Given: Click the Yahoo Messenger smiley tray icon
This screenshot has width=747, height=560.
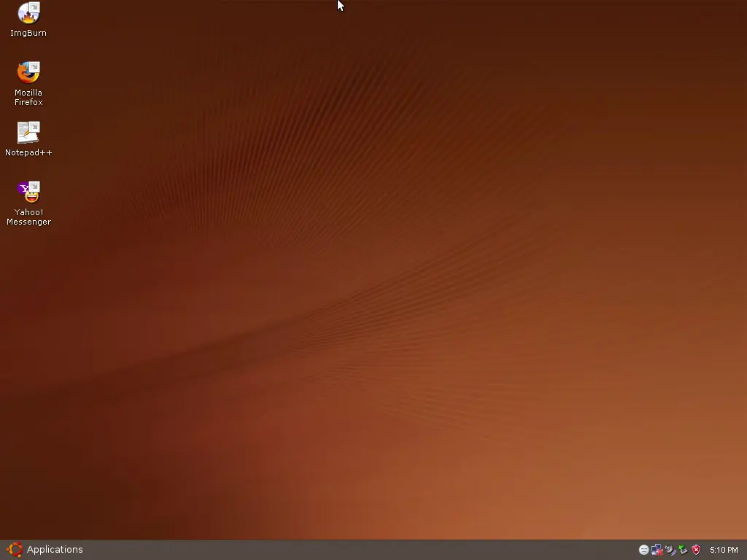Looking at the screenshot, I should coord(643,550).
